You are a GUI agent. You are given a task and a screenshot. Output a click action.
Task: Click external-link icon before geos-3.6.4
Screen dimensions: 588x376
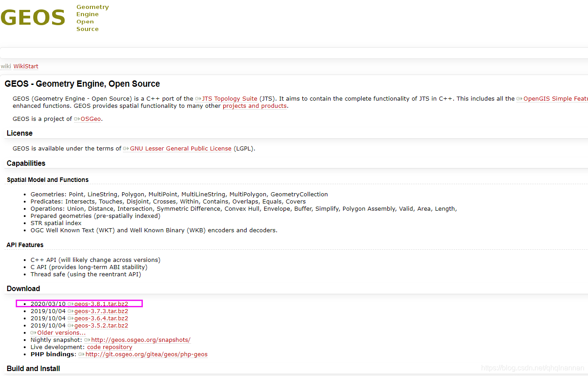[x=71, y=318]
